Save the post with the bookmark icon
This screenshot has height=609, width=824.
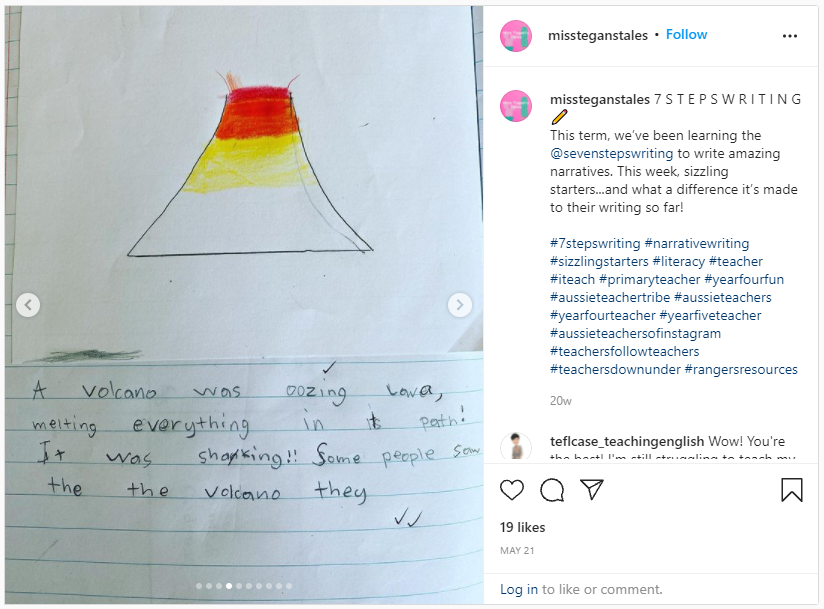coord(791,490)
